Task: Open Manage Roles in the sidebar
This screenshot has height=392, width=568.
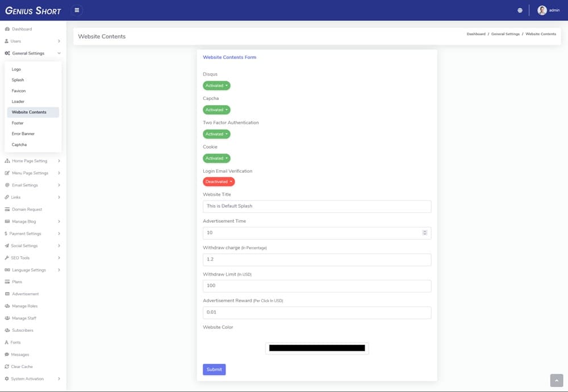Action: tap(24, 306)
